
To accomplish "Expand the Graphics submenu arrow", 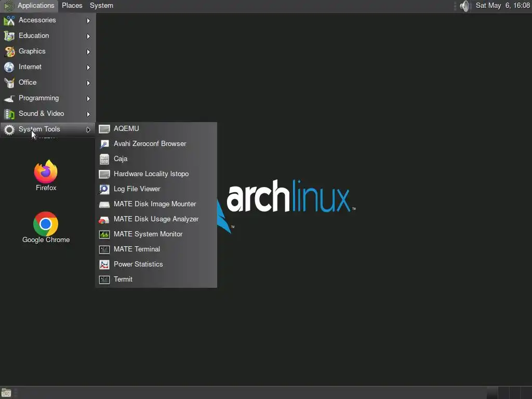I will (88, 52).
